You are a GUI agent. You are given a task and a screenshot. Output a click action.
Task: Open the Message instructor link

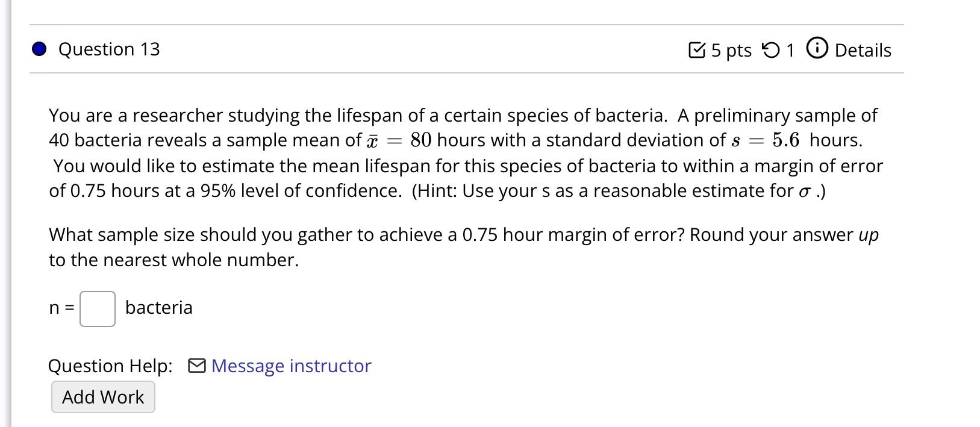(x=291, y=366)
